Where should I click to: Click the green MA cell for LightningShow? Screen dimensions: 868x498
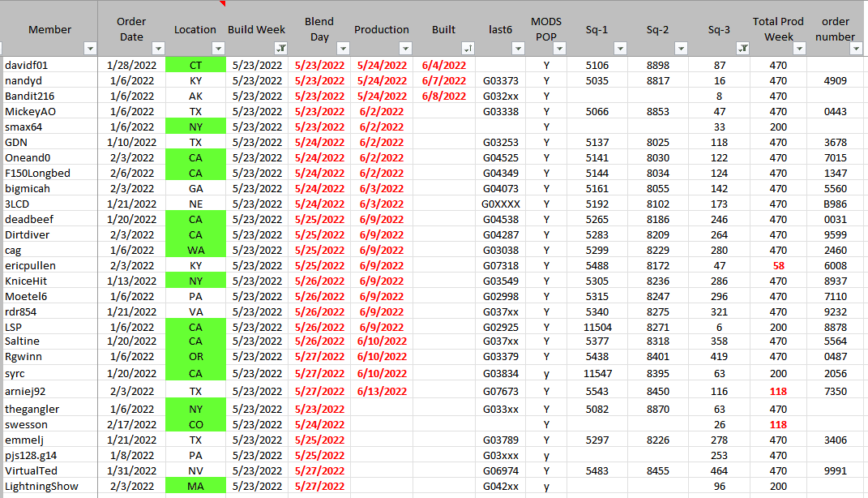coord(195,486)
